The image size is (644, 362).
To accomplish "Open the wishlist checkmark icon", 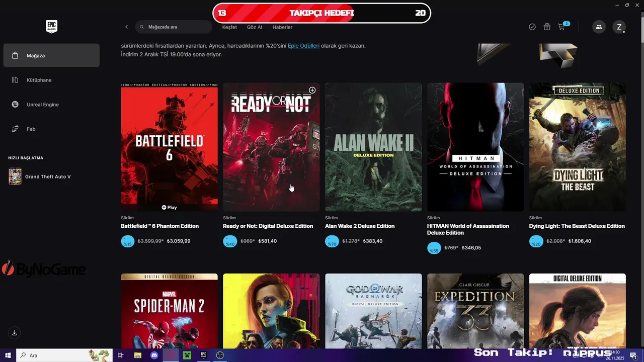I will click(532, 27).
